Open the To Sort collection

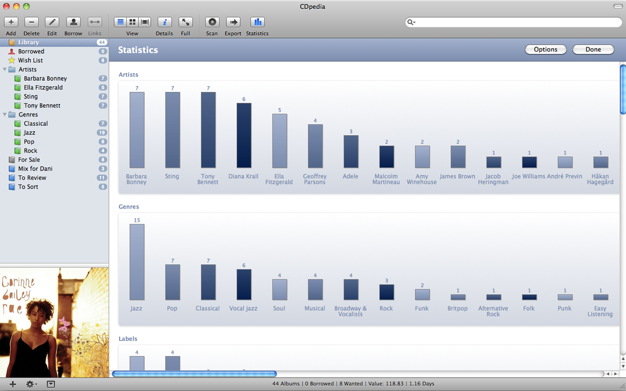(x=54, y=187)
